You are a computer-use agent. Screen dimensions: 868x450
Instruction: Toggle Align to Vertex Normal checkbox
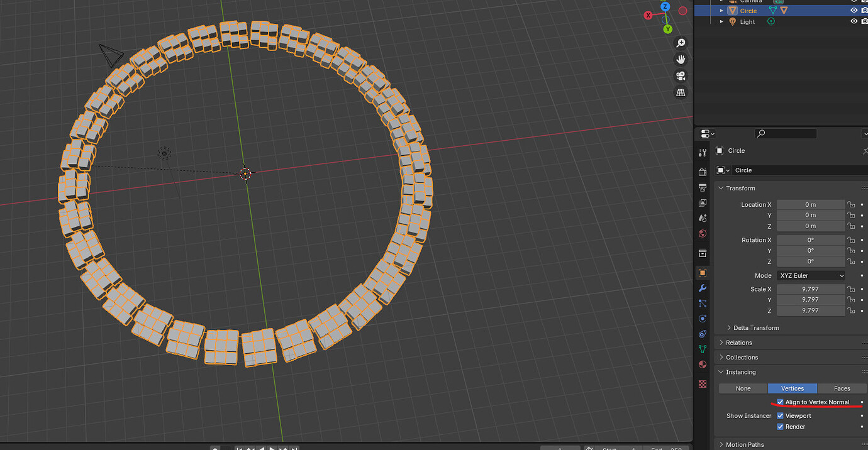pos(780,402)
